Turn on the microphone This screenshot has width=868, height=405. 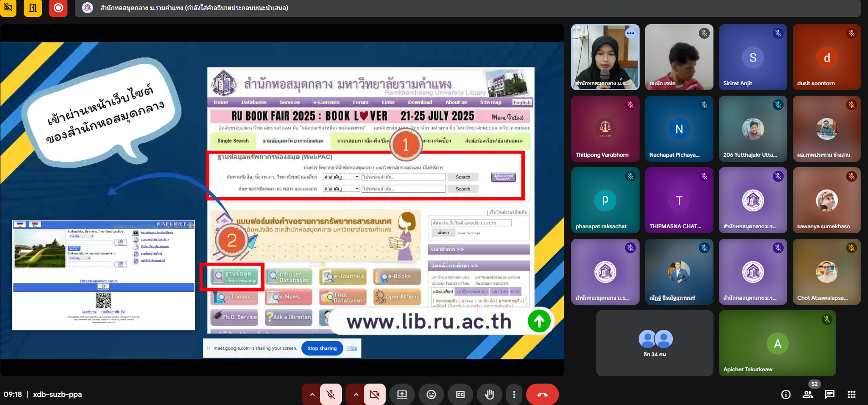[x=331, y=395]
